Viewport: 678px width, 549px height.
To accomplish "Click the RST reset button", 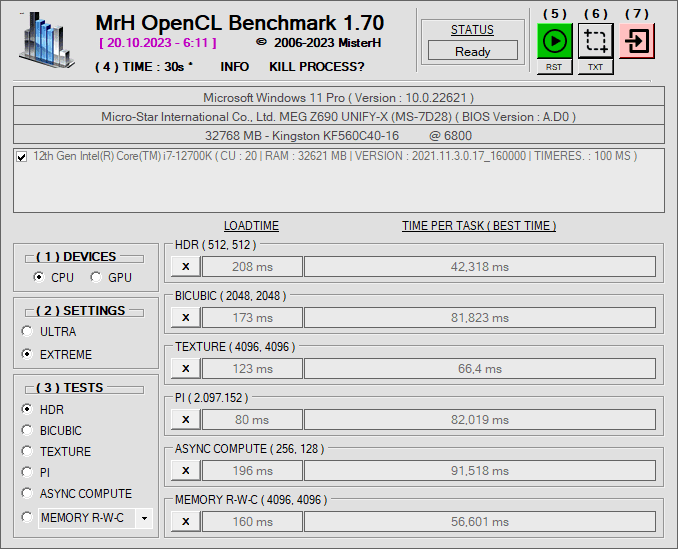I will coord(554,67).
